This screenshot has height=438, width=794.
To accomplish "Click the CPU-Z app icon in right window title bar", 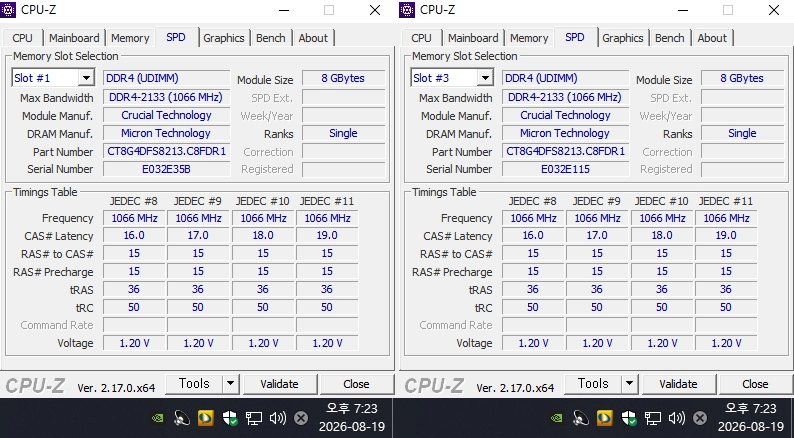I will coord(407,10).
